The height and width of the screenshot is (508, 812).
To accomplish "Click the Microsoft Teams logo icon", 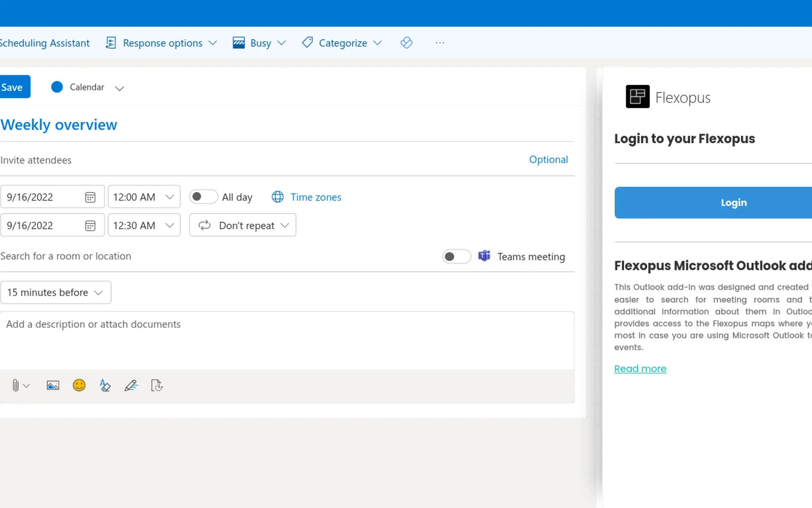I will (x=485, y=256).
